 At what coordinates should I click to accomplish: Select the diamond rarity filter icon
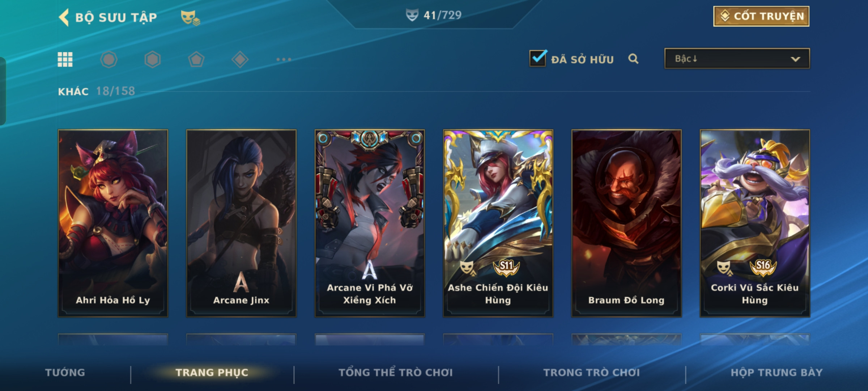tap(240, 59)
